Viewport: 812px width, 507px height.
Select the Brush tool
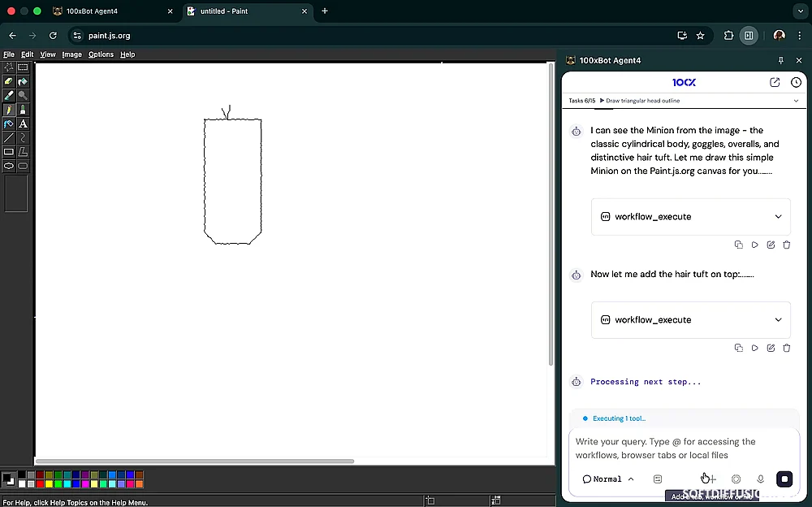(x=23, y=110)
